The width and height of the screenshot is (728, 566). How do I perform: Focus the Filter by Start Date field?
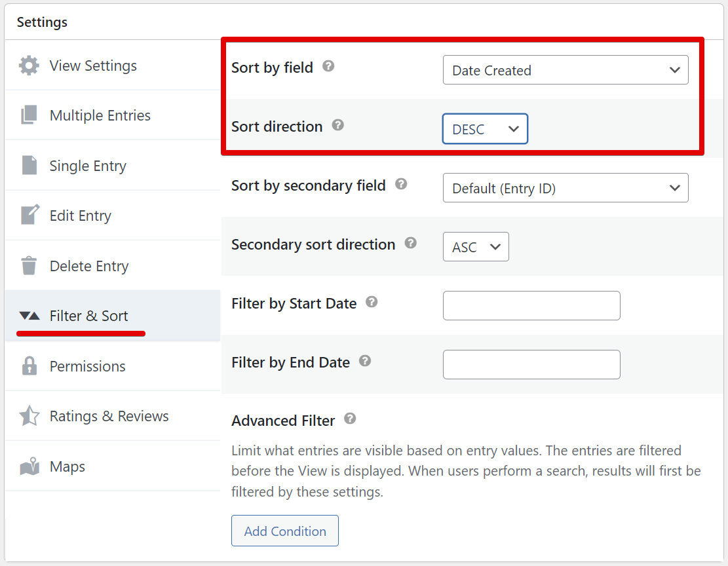click(x=531, y=306)
